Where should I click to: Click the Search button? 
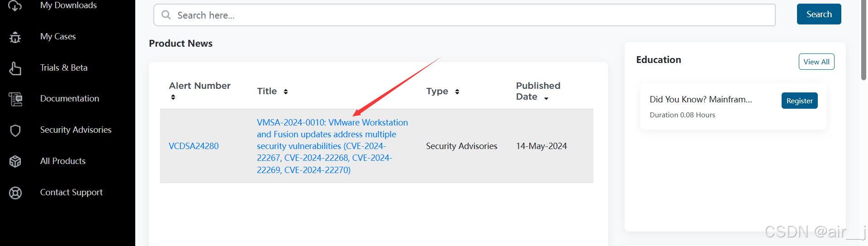pyautogui.click(x=819, y=14)
